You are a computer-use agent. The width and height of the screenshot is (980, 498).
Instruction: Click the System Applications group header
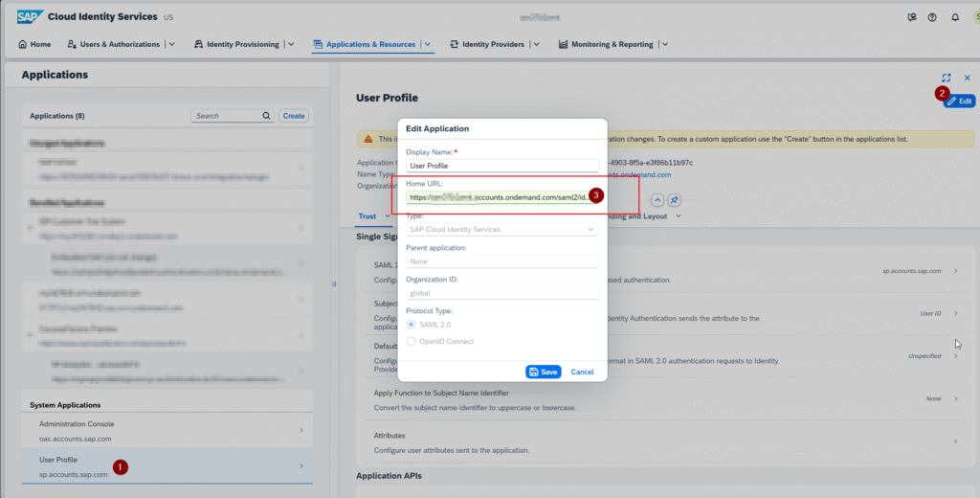pyautogui.click(x=66, y=405)
